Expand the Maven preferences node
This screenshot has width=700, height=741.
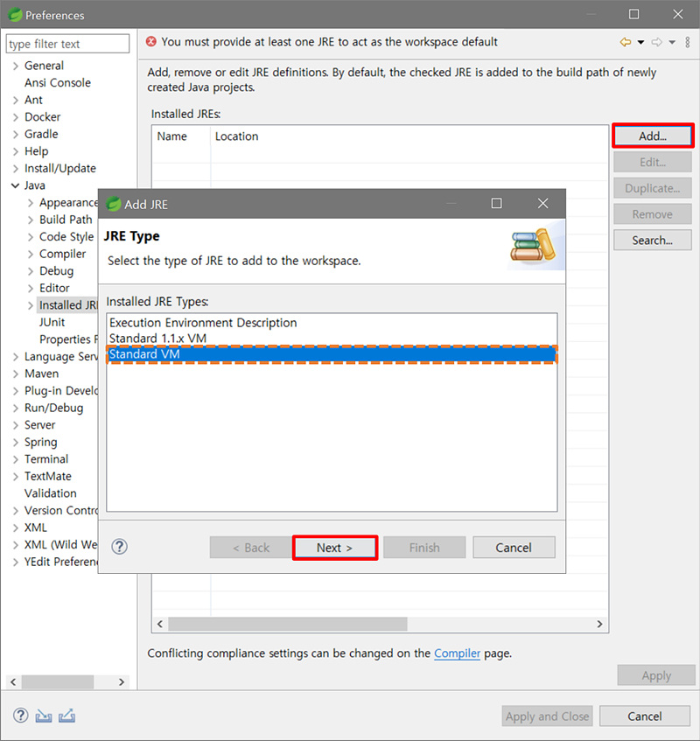[x=16, y=374]
